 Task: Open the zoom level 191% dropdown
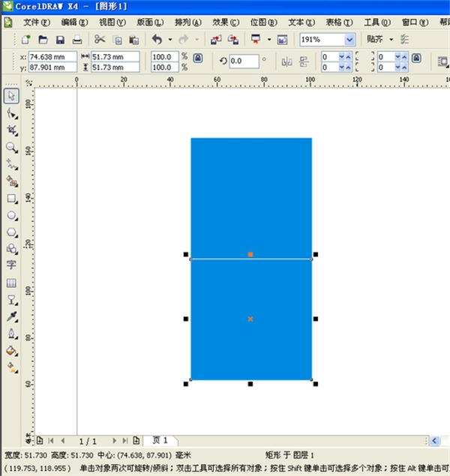(x=349, y=40)
